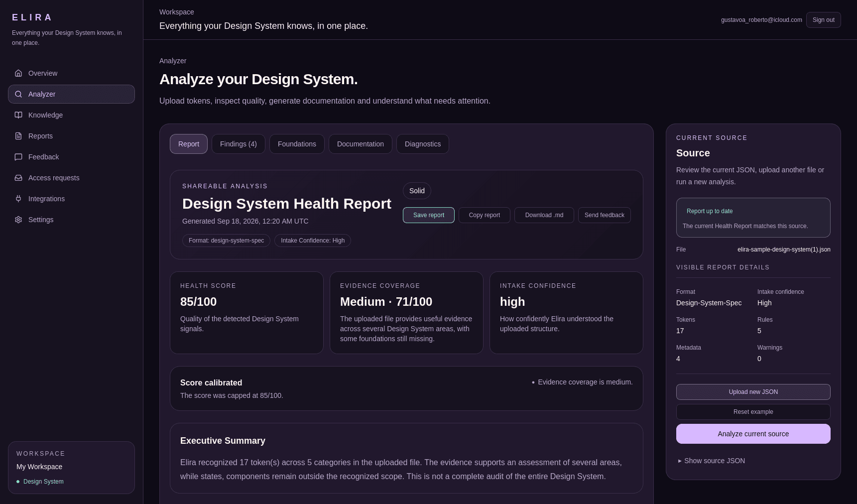857x504 pixels.
Task: Click the Integrations plug icon
Action: [18, 199]
